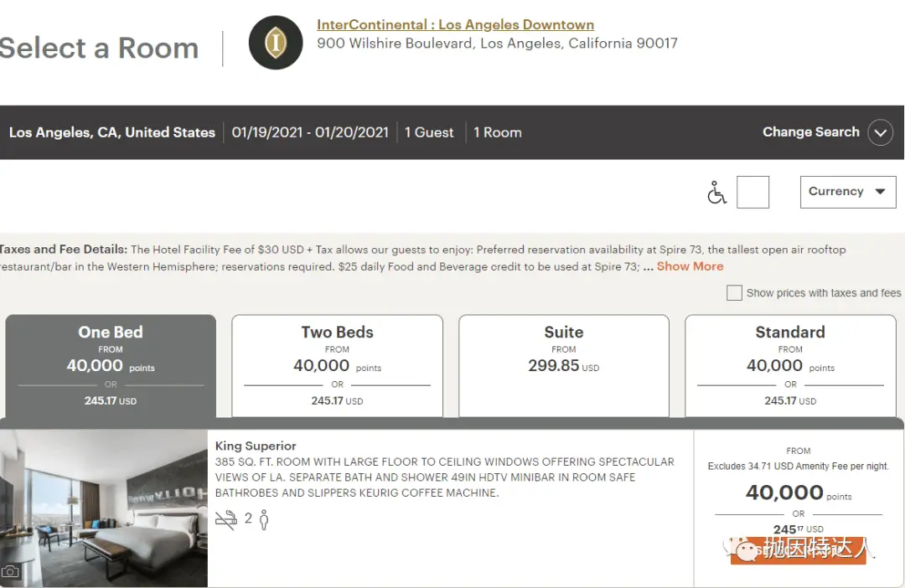
Task: Expand the Change Search chevron circle
Action: coord(880,132)
